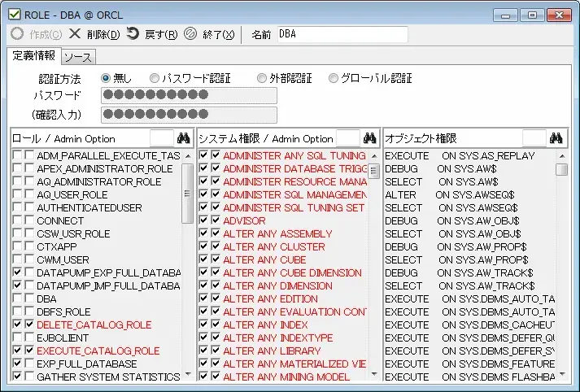Click the パスワード input field
This screenshot has width=580, height=392.
[x=189, y=96]
